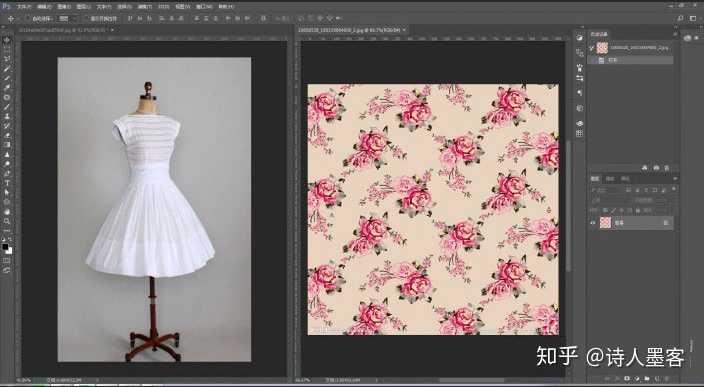Select the Brush tool

click(7, 106)
